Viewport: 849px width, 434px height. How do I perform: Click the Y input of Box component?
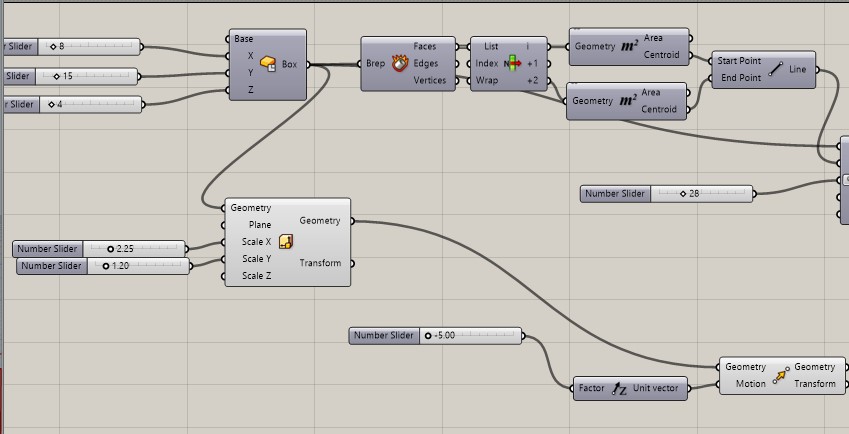[x=250, y=73]
